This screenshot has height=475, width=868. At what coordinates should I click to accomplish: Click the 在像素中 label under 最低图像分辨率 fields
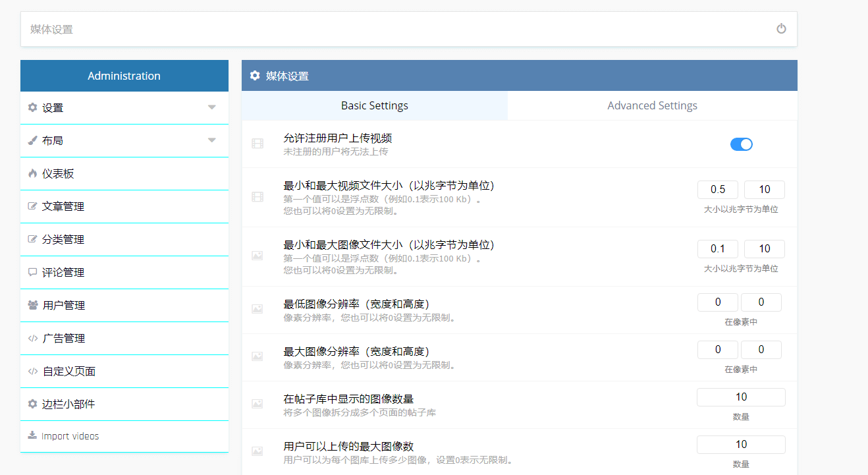(741, 322)
